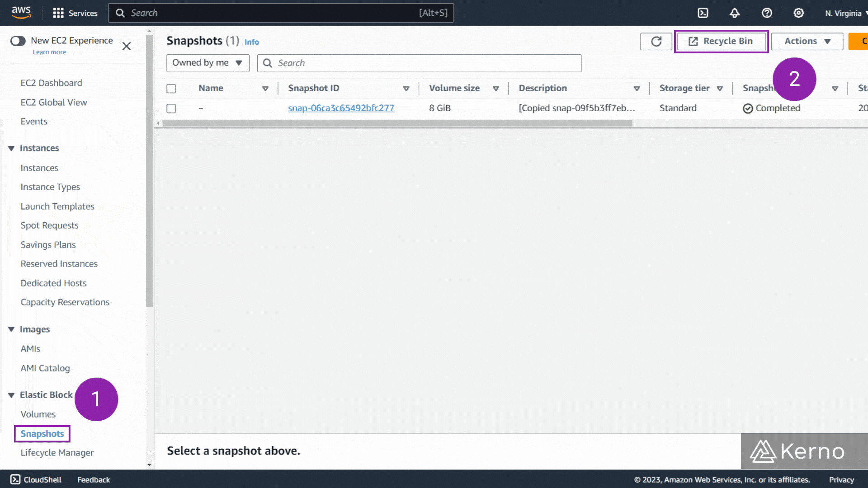Select Snapshots in sidebar
868x488 pixels.
pyautogui.click(x=42, y=434)
